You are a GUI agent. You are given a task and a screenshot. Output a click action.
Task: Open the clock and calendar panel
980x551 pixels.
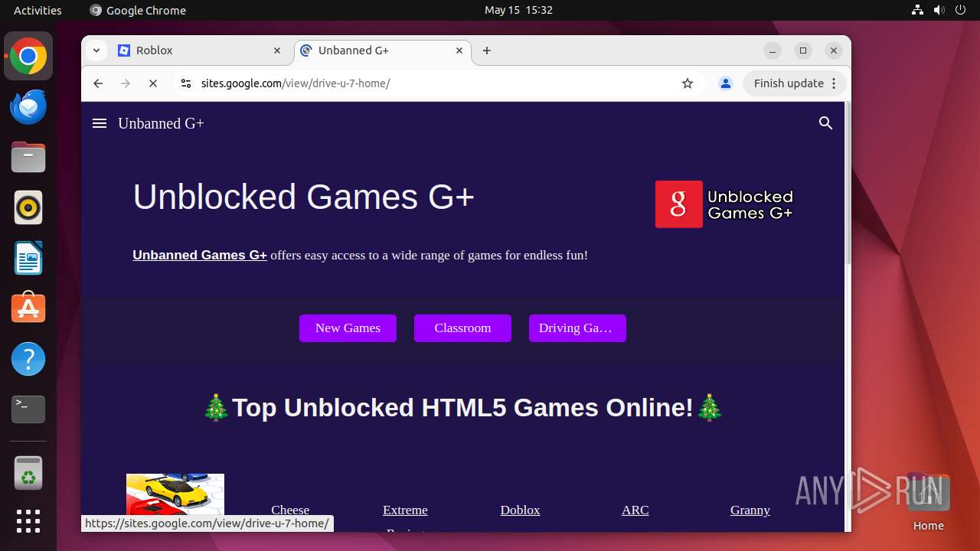point(518,10)
